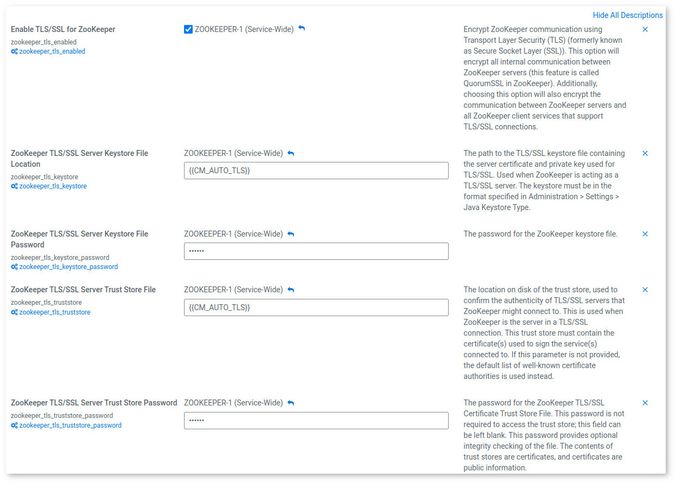
Task: Click revert arrow for Enable TLS/SSL setting
Action: (x=302, y=29)
